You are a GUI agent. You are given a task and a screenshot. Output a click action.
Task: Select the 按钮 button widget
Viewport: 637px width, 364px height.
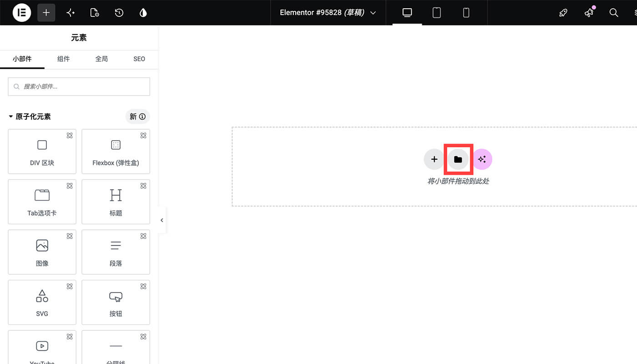pyautogui.click(x=116, y=302)
